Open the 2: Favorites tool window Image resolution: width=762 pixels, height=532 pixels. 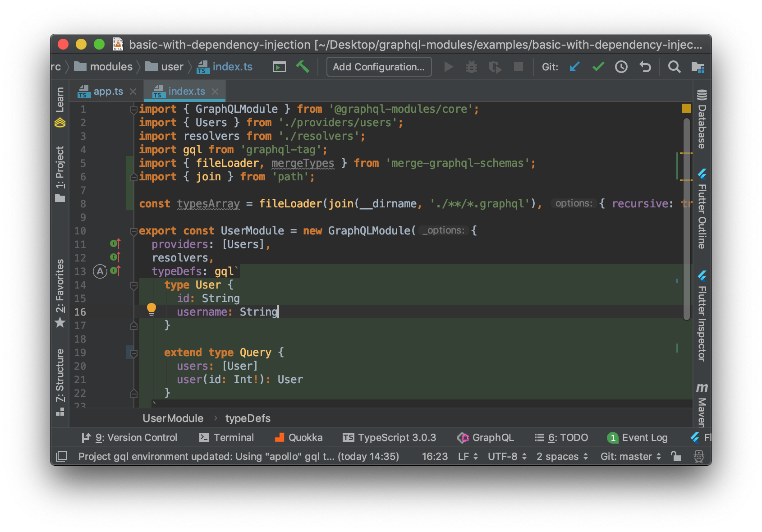[x=60, y=293]
